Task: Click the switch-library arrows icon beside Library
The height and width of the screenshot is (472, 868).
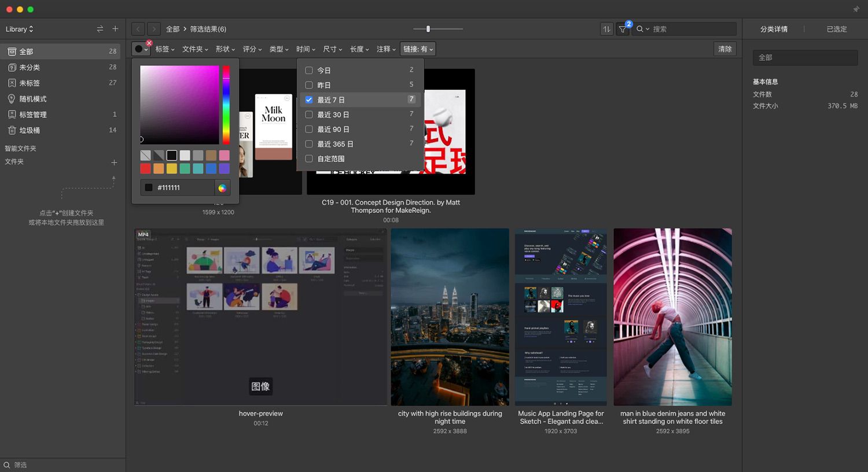Action: click(100, 29)
